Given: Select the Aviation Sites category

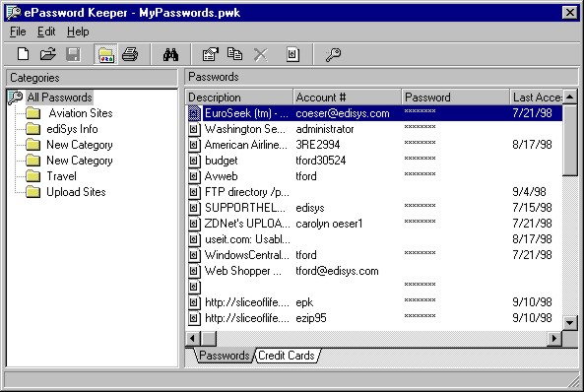Looking at the screenshot, I should (81, 113).
